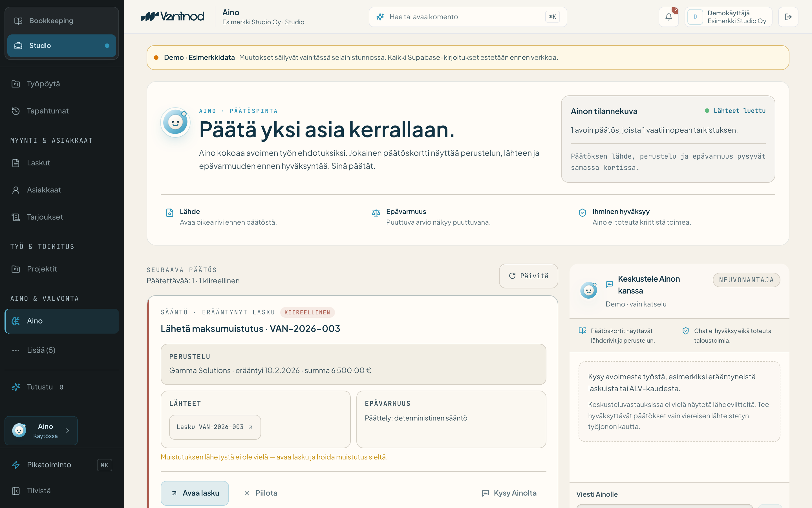
Task: Click the Lähetä maksumuistutus heading
Action: point(250,329)
